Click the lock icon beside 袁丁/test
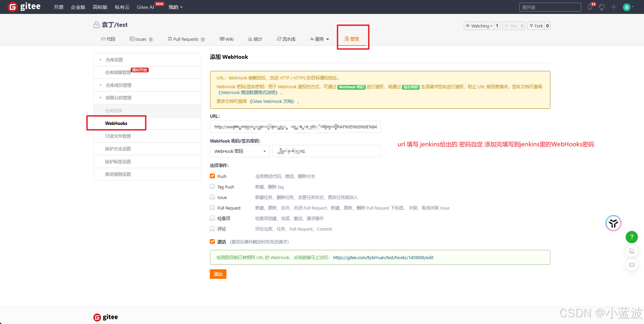 [x=96, y=25]
